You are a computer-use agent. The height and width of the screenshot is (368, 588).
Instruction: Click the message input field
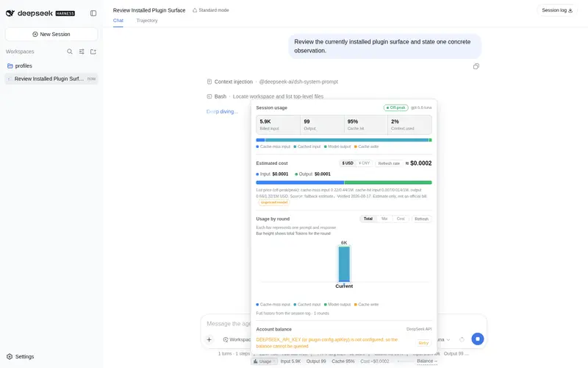click(228, 324)
